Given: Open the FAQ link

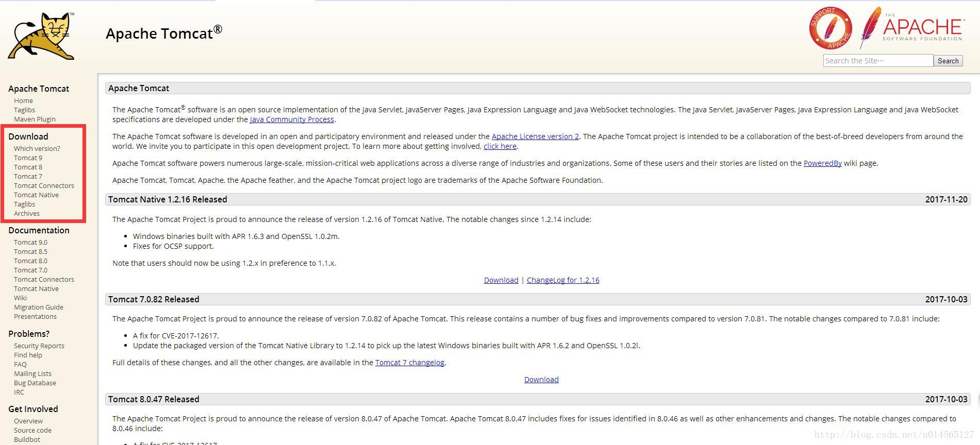Looking at the screenshot, I should click(20, 364).
